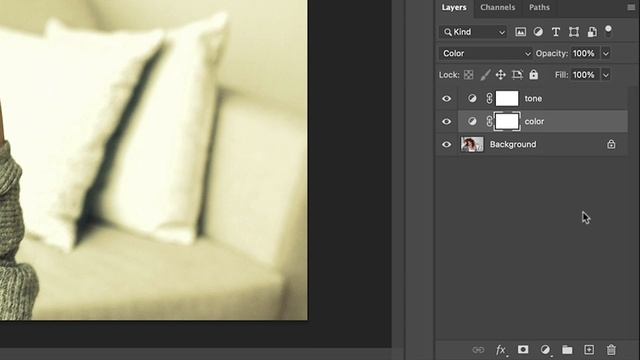This screenshot has width=640, height=360.
Task: Open the Layers panel options menu
Action: (631, 7)
